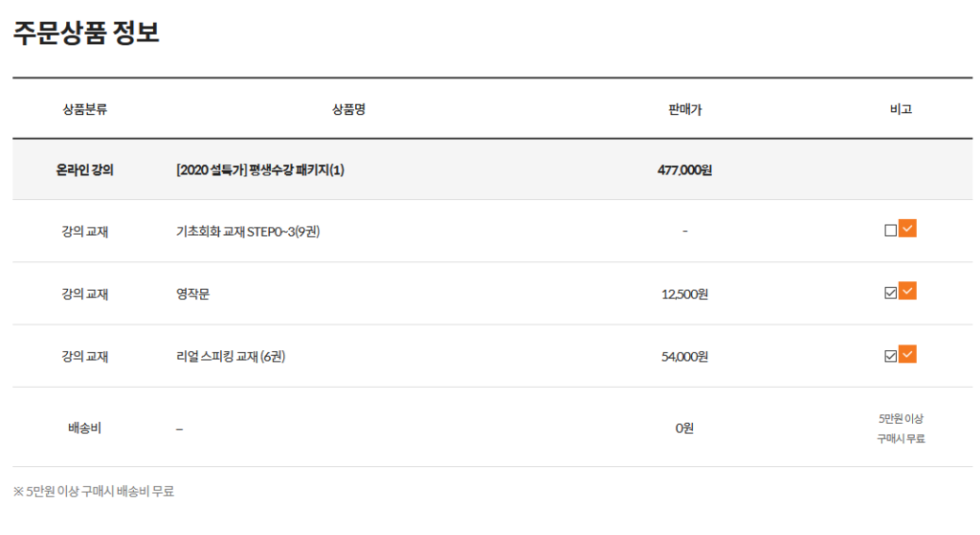
Task: Select the 기초회화 교재 STEP0~3(9권) item name
Action: [248, 232]
